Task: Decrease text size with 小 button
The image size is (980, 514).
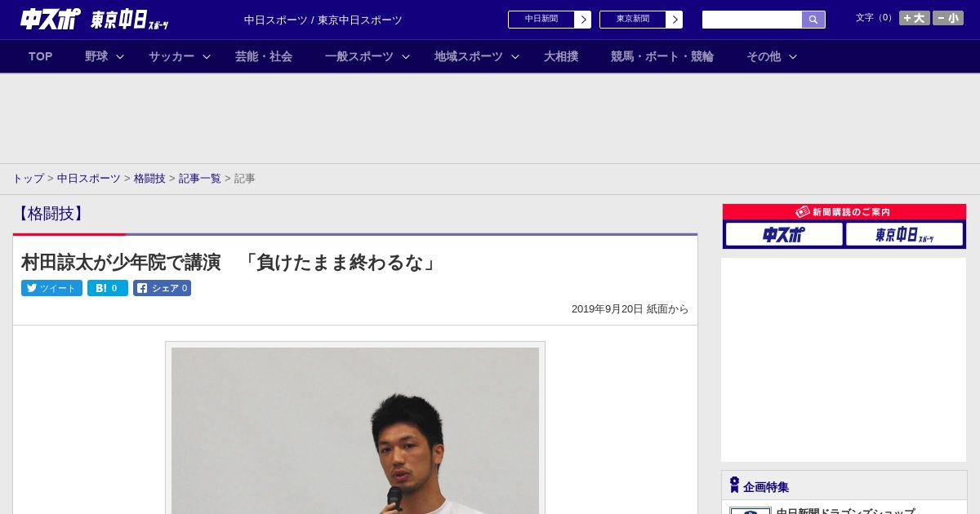Action: 948,18
